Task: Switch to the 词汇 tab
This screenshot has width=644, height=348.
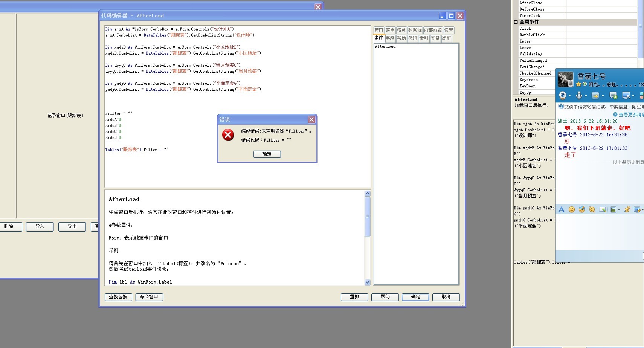Action: (446, 38)
